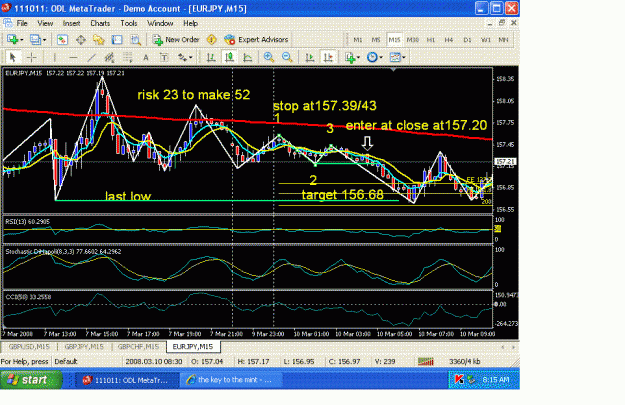Select the Arrows drawing tool icon
625x405 pixels.
pos(182,57)
